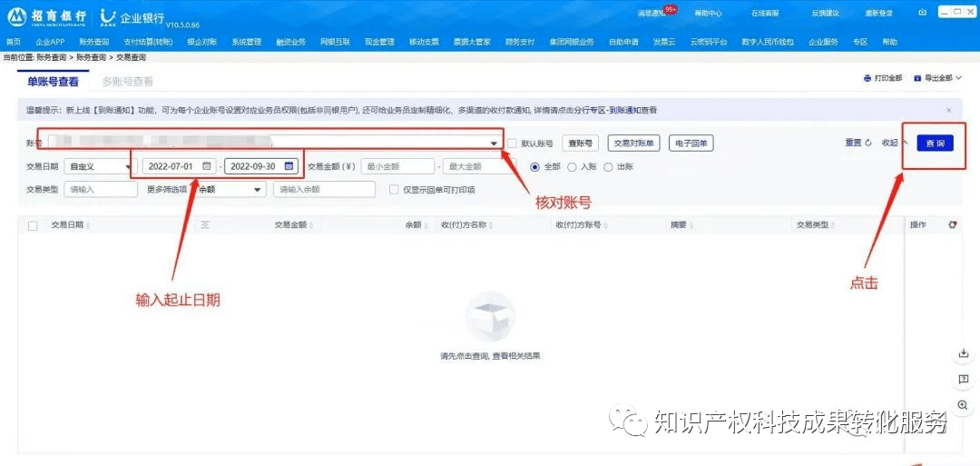
Task: Enable the 默认账号 checkbox
Action: click(x=512, y=144)
